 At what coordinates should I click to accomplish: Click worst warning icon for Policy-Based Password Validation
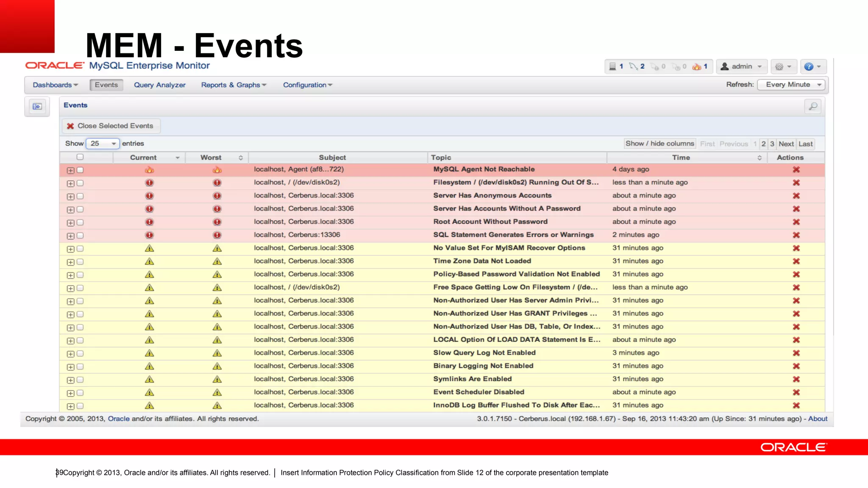click(x=217, y=274)
